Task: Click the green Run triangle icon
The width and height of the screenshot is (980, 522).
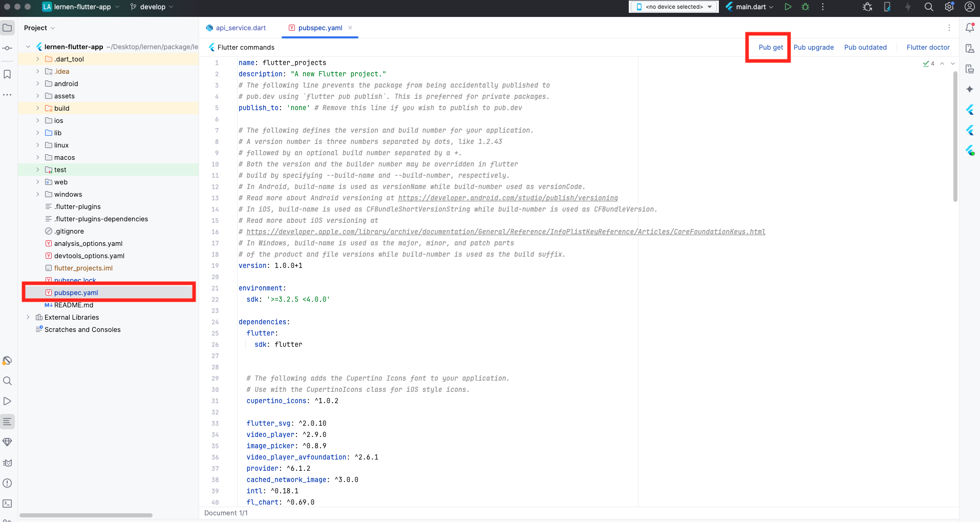Action: (x=788, y=7)
